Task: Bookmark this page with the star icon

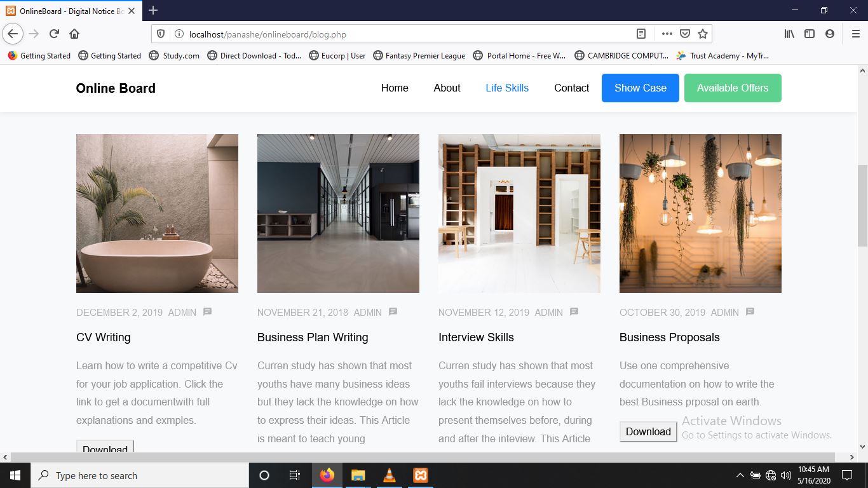Action: (x=702, y=34)
